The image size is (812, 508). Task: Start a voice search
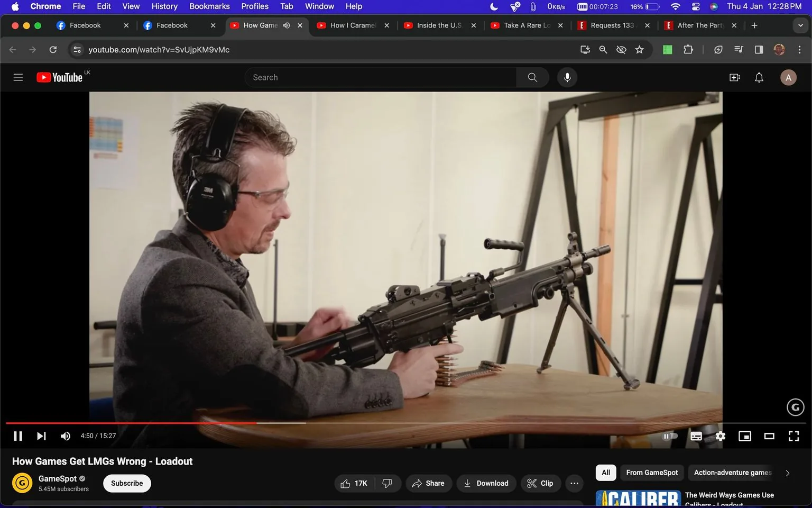coord(567,77)
